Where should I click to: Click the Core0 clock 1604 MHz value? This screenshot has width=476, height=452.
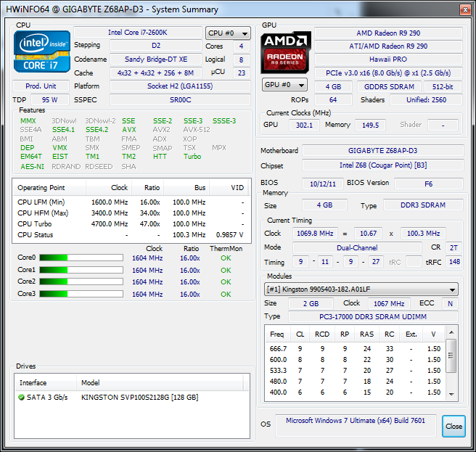coord(147,258)
